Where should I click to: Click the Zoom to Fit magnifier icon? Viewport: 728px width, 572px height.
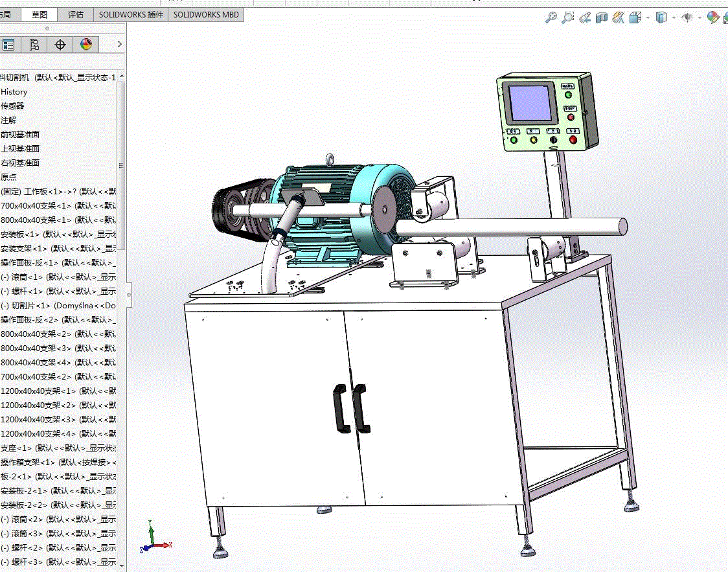(551, 17)
